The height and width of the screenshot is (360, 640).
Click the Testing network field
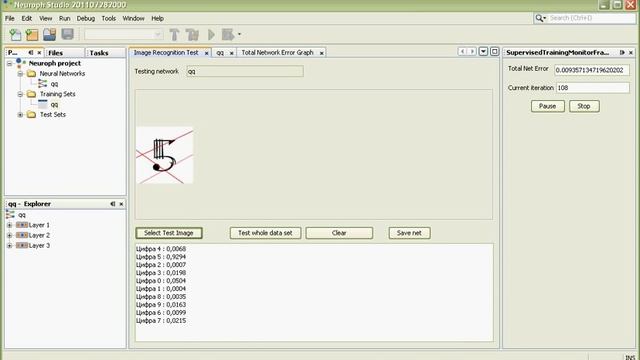pos(245,71)
